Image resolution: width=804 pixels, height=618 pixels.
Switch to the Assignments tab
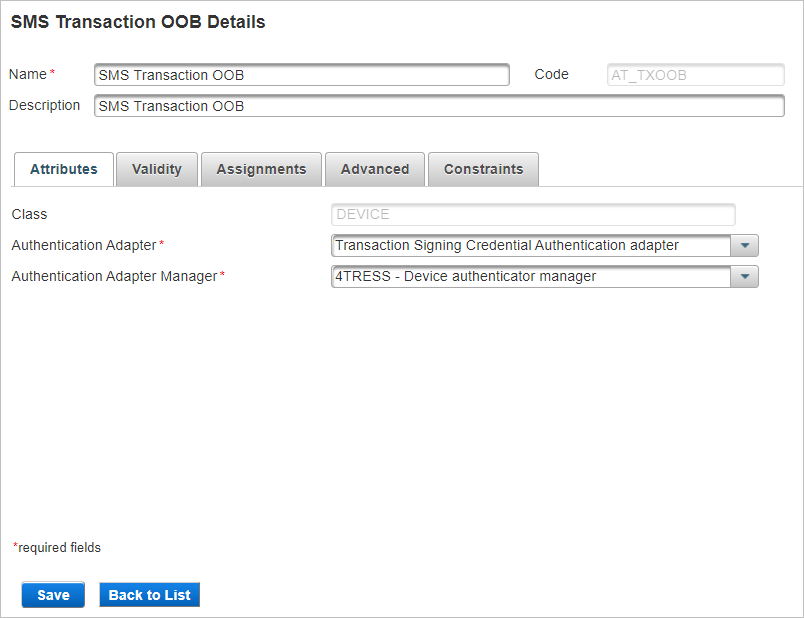[x=261, y=169]
